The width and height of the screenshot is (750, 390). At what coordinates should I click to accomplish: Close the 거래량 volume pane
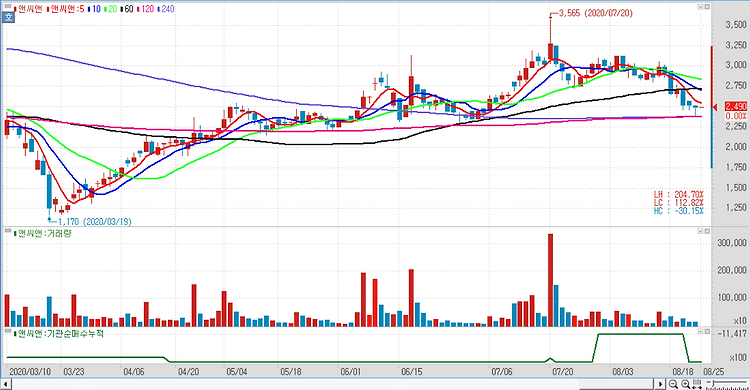coord(707,231)
